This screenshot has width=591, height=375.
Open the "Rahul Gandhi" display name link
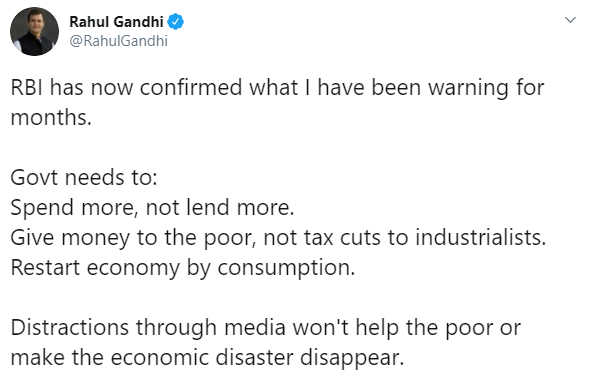click(116, 22)
